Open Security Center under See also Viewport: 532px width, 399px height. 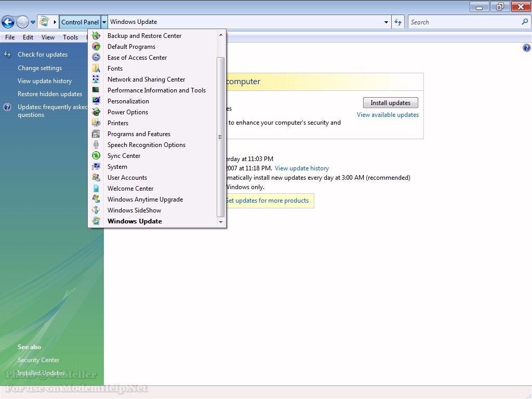pos(38,360)
